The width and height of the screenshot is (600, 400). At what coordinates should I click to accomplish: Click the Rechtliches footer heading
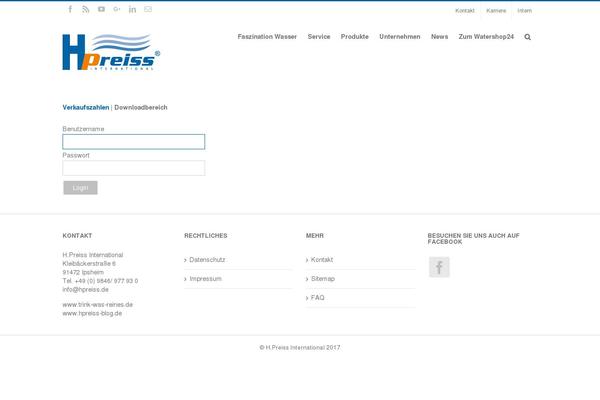(206, 236)
